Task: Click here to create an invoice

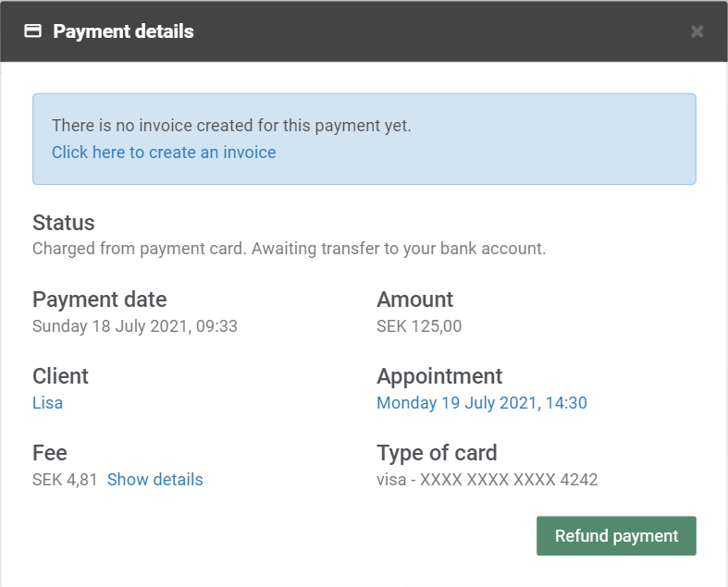Action: tap(164, 153)
